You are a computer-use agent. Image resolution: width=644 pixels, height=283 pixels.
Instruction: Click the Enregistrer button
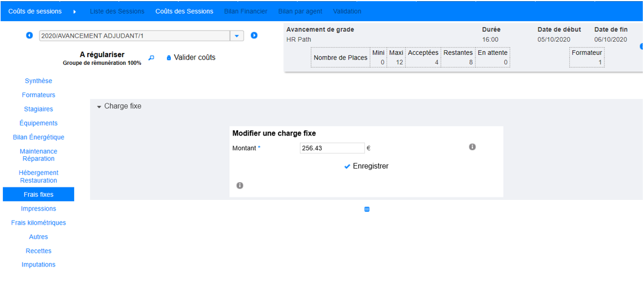click(370, 166)
